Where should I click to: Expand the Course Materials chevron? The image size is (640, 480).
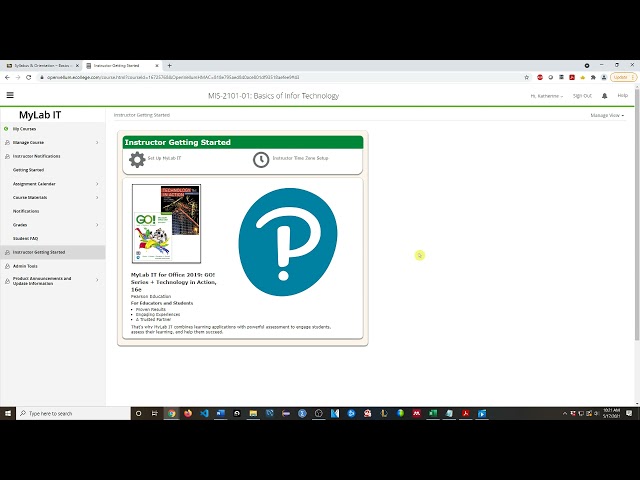pos(97,198)
